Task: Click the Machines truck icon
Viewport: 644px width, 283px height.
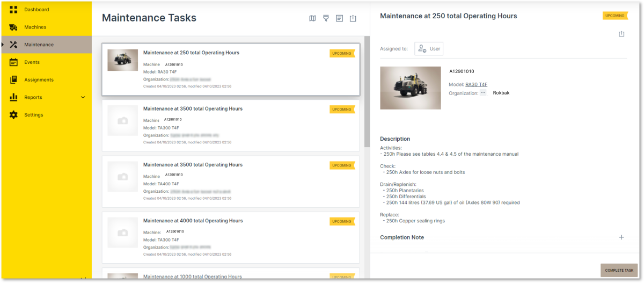Action: point(13,27)
